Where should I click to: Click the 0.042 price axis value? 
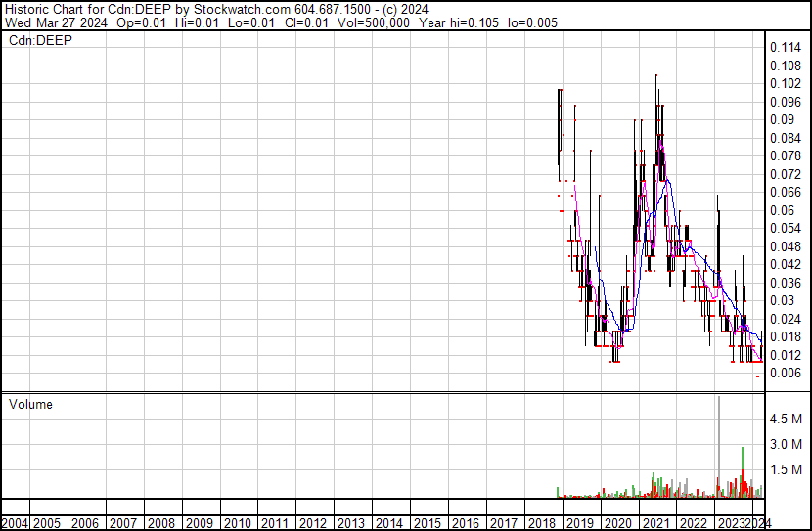click(786, 264)
